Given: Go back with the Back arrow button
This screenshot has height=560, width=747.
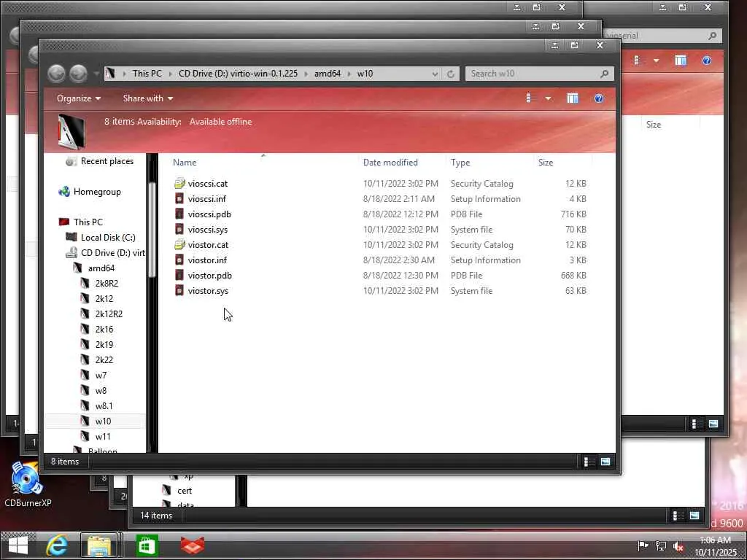Looking at the screenshot, I should pyautogui.click(x=56, y=74).
